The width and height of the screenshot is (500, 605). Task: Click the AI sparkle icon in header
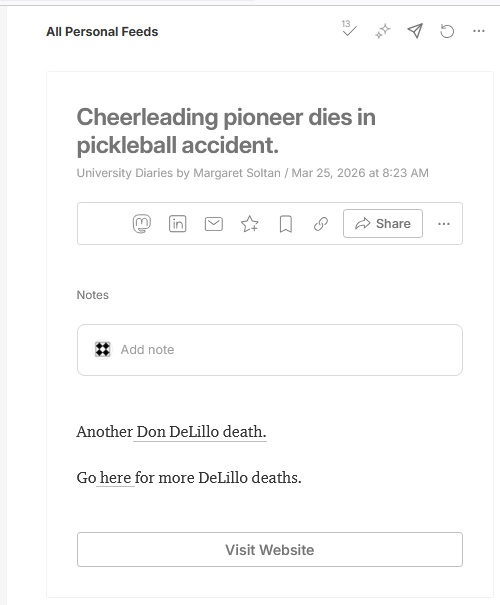coord(383,31)
